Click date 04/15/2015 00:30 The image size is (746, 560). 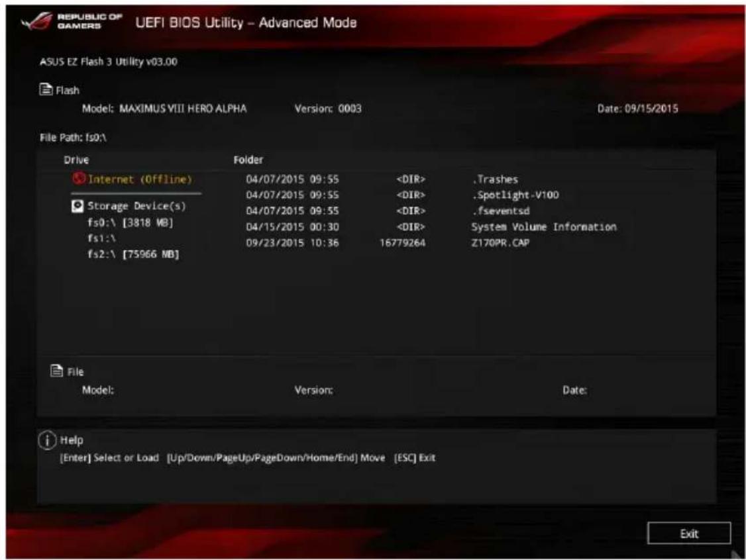tap(292, 227)
